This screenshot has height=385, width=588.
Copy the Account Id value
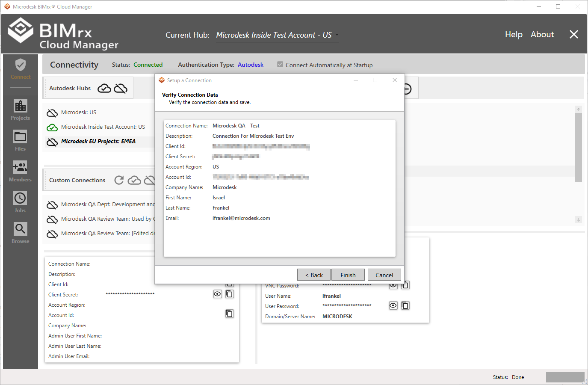coord(230,314)
